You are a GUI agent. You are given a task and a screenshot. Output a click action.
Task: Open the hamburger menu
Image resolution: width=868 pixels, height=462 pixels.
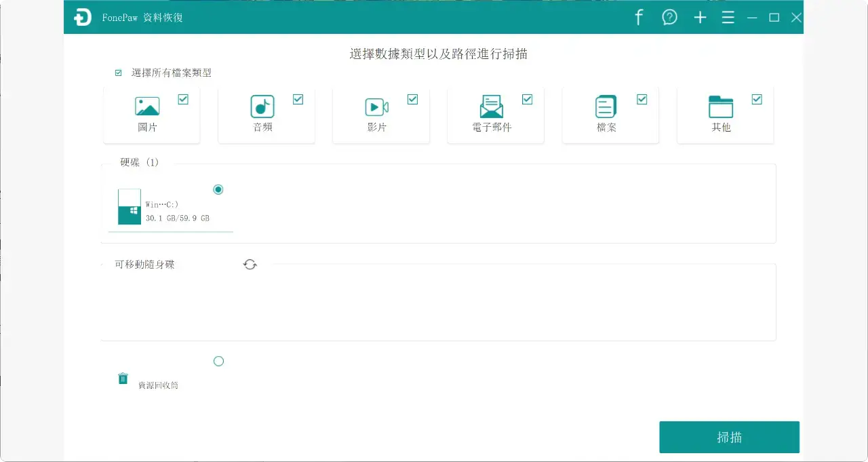pyautogui.click(x=728, y=17)
